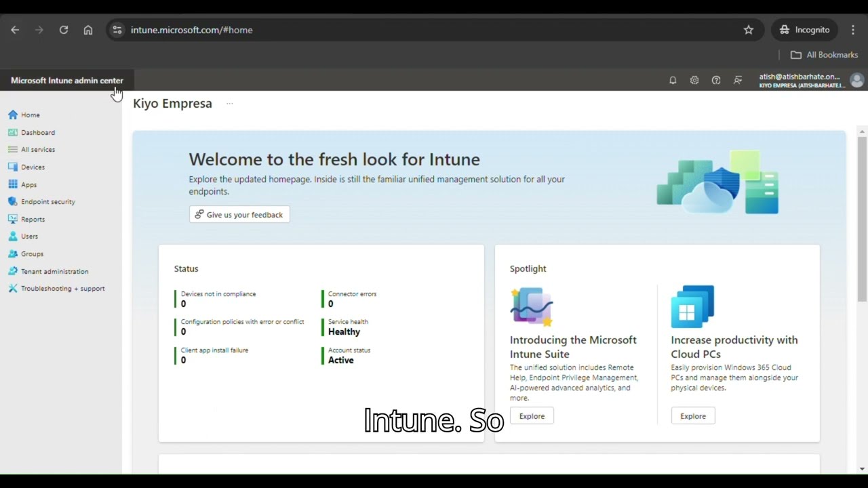The image size is (868, 488).
Task: Open Reports in the sidebar
Action: pos(26,220)
